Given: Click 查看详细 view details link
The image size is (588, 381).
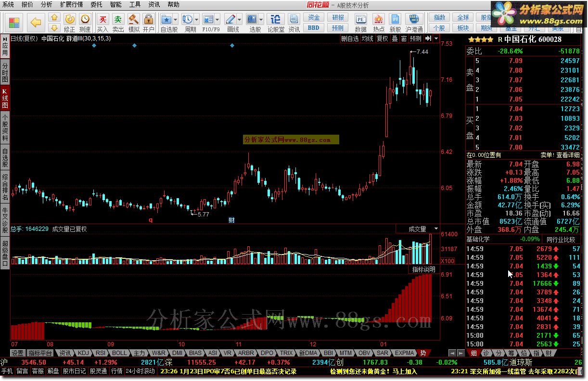Looking at the screenshot, I should pyautogui.click(x=568, y=155).
